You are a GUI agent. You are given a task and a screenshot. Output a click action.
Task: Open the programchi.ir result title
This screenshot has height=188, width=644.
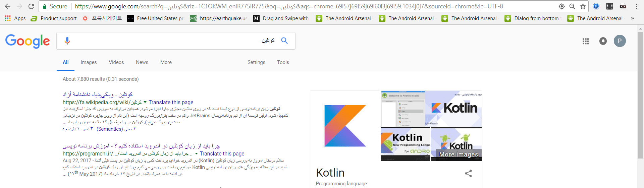[x=141, y=146]
